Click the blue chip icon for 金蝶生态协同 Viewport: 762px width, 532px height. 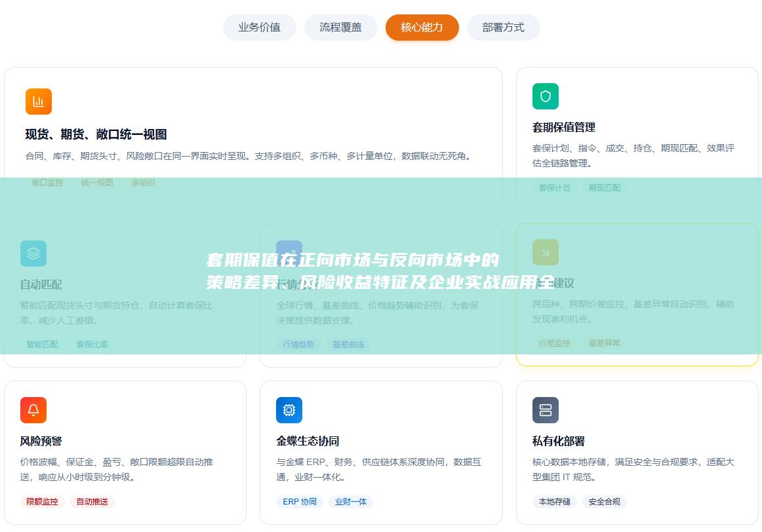pyautogui.click(x=289, y=410)
